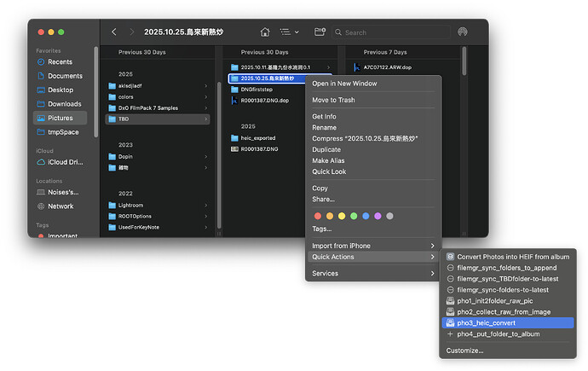
Task: Run pho1_init2folder_raw_pic quick action
Action: [x=508, y=301]
